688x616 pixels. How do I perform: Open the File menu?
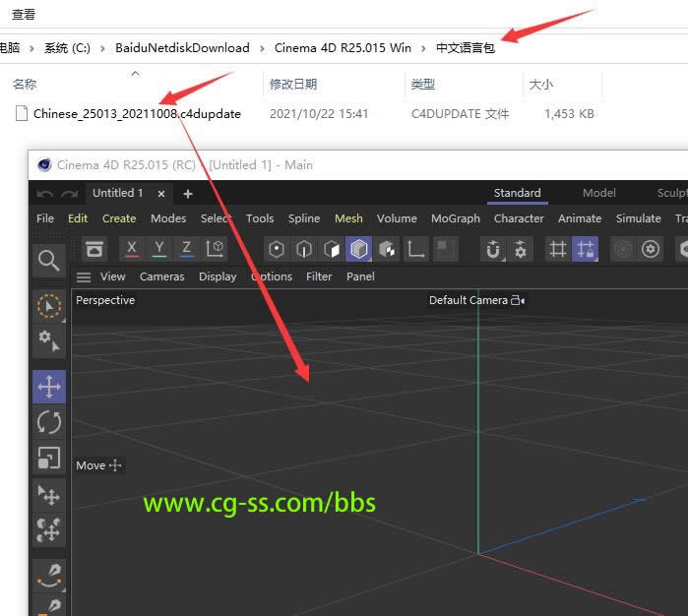(x=45, y=218)
